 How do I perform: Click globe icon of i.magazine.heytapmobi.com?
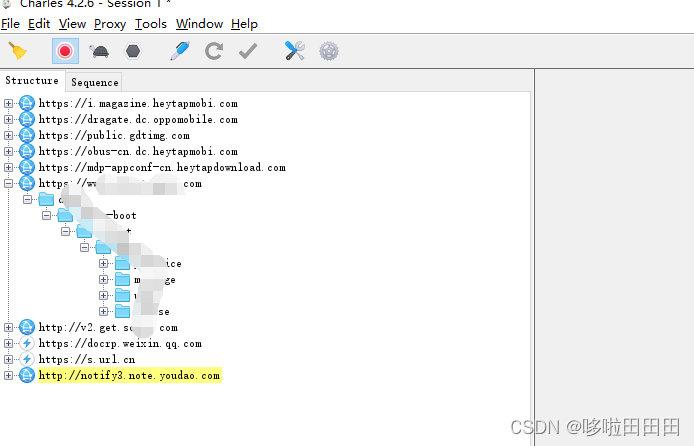(27, 103)
